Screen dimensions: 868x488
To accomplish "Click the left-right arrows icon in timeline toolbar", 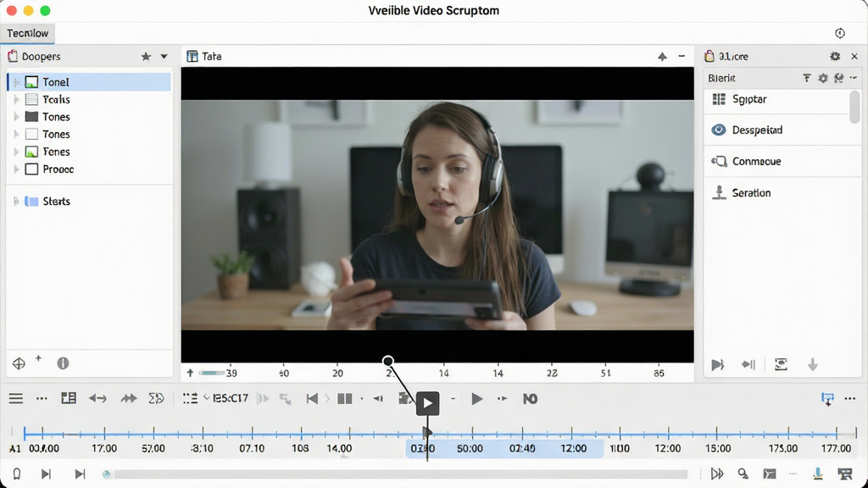I will (98, 398).
